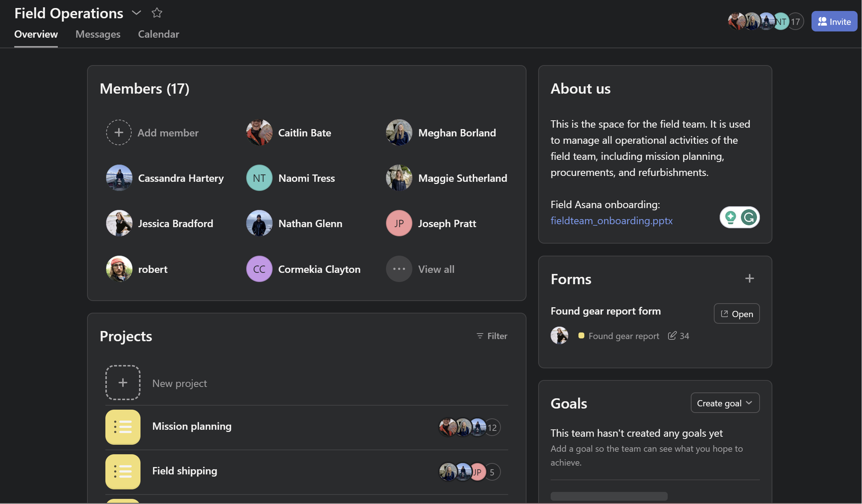Open Meghan Borland's profile avatar
The height and width of the screenshot is (504, 862).
[x=399, y=132]
